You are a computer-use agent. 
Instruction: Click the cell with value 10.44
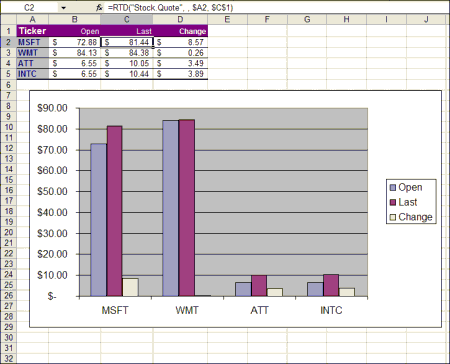pos(127,74)
